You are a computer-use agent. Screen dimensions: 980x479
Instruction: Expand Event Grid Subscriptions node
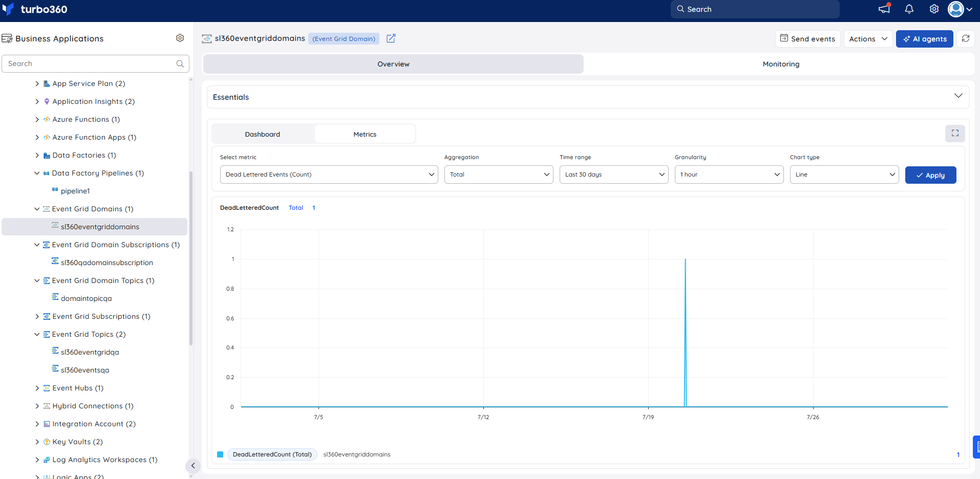click(37, 316)
